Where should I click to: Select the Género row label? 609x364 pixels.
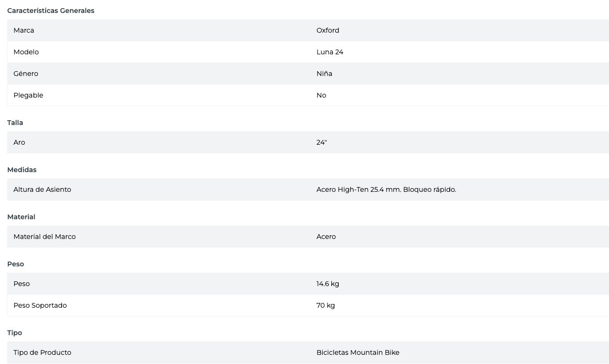(x=25, y=74)
